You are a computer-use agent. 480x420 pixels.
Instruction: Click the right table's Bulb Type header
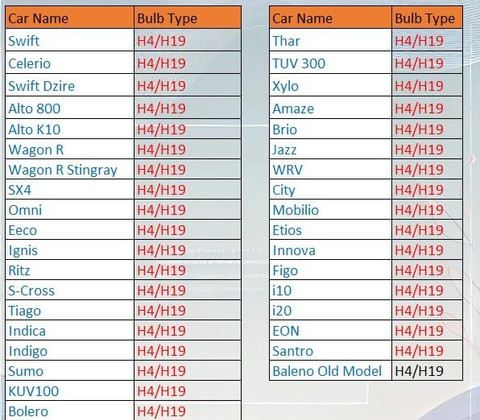click(x=427, y=18)
